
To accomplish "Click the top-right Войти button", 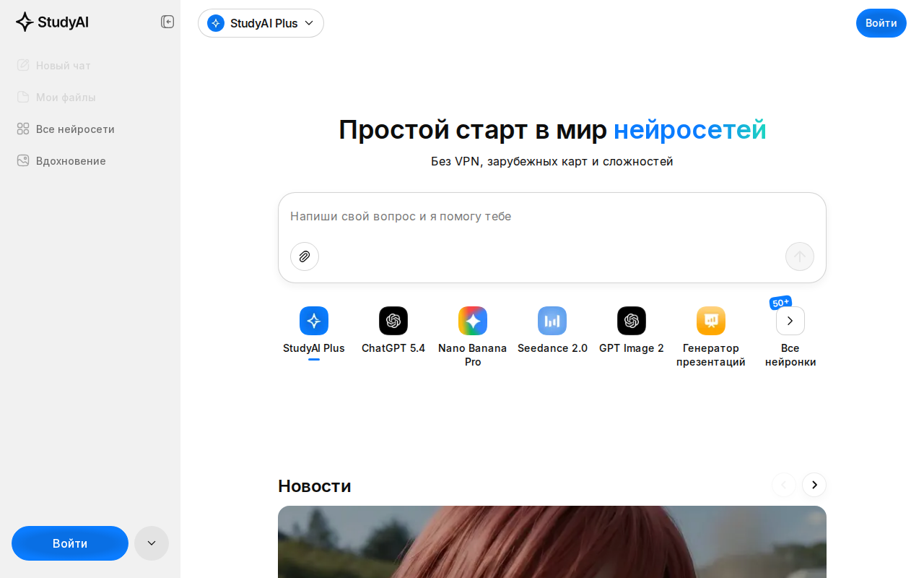I will click(881, 23).
